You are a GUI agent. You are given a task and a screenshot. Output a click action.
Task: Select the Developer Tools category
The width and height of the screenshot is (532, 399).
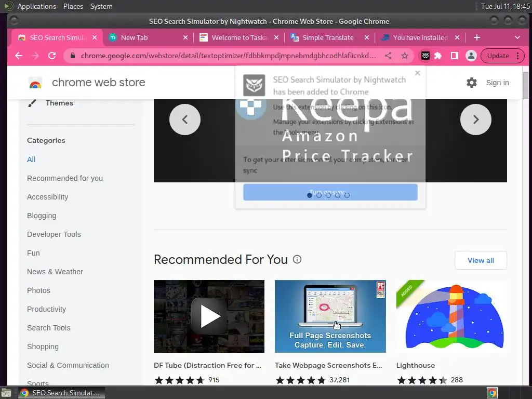coord(54,234)
